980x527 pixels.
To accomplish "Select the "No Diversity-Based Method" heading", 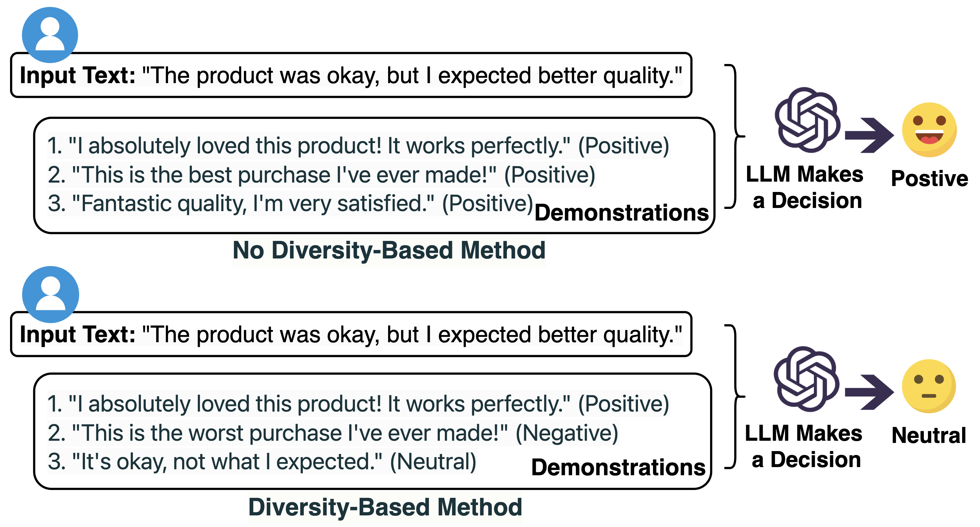I will 389,251.
